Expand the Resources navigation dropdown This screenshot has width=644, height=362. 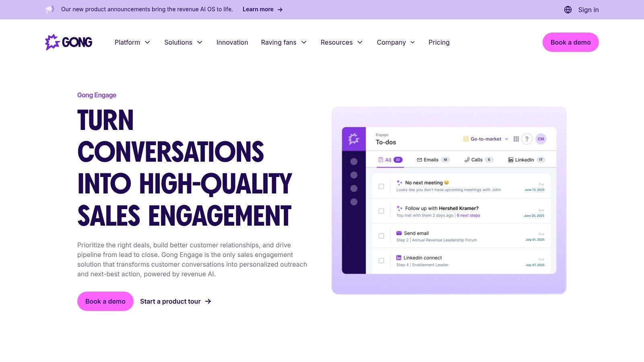coord(341,42)
